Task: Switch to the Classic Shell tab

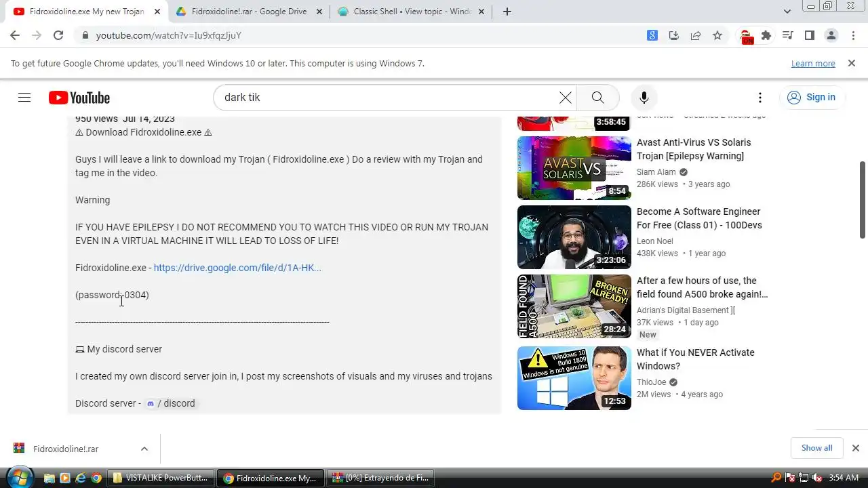Action: (412, 12)
